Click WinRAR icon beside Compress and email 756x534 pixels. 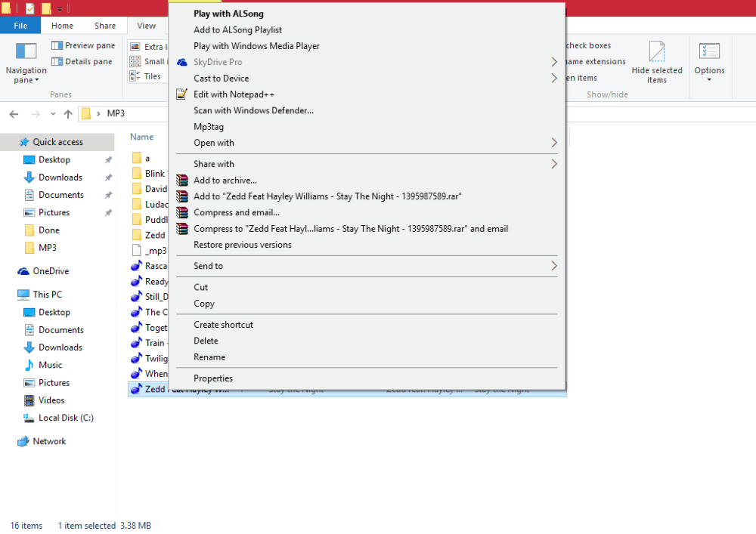pyautogui.click(x=182, y=212)
